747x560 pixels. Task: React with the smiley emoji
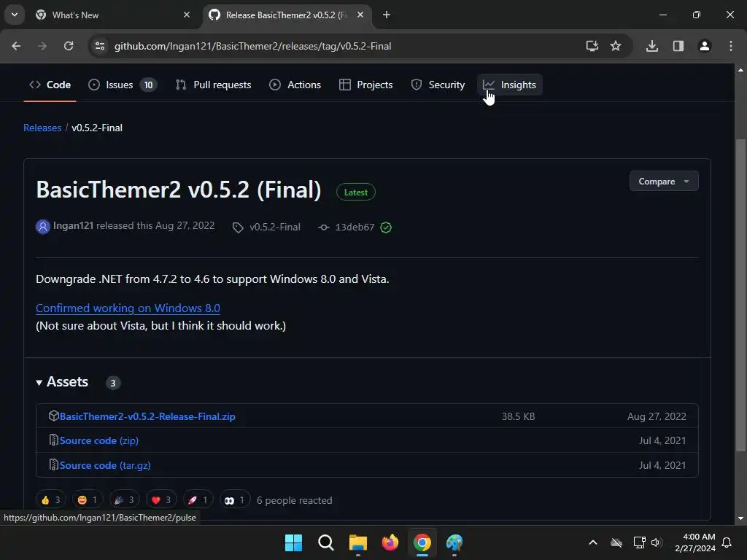click(88, 500)
